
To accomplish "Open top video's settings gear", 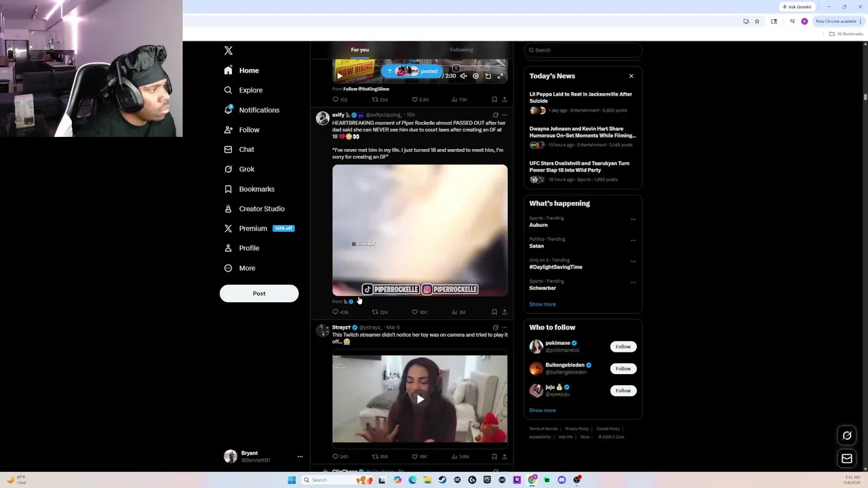I will (475, 76).
